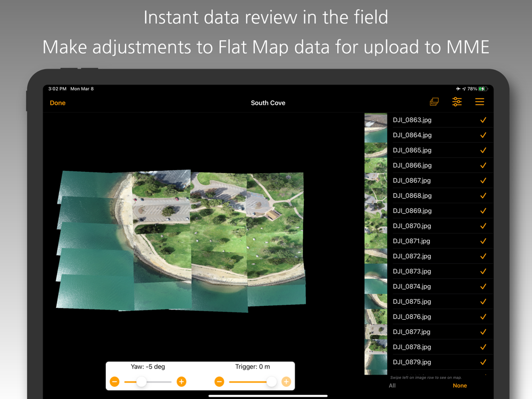This screenshot has width=532, height=399.
Task: Open the hamburger list menu icon
Action: [x=479, y=102]
